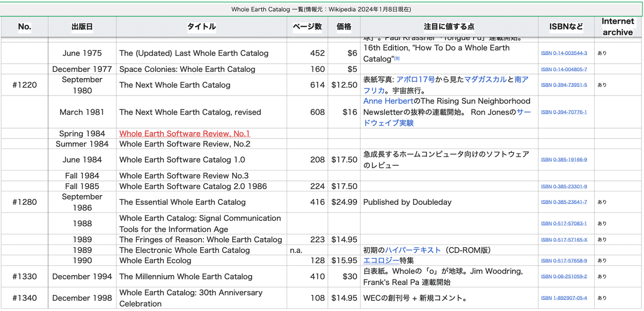This screenshot has width=644, height=311.
Task: Click the page count '452'
Action: [318, 53]
